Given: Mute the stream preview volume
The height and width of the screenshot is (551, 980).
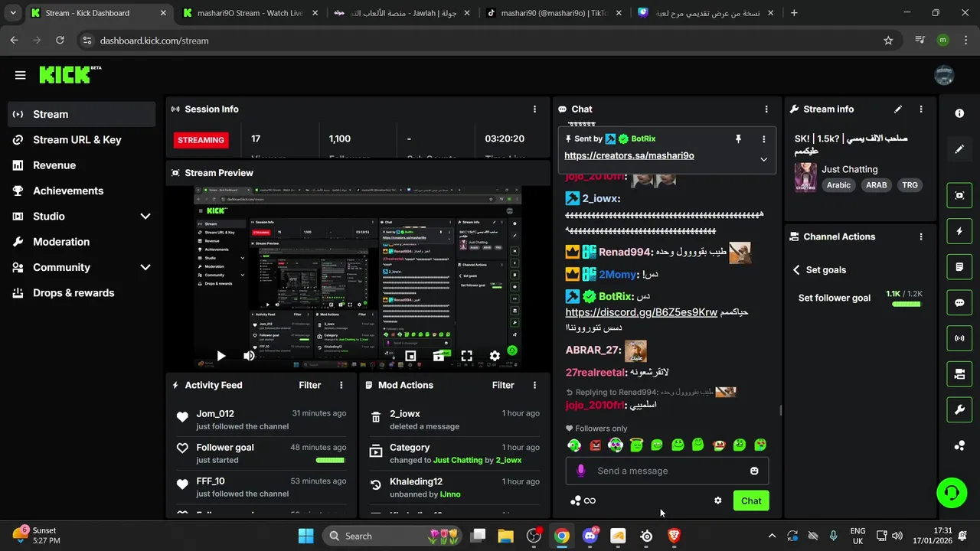Looking at the screenshot, I should pos(249,356).
